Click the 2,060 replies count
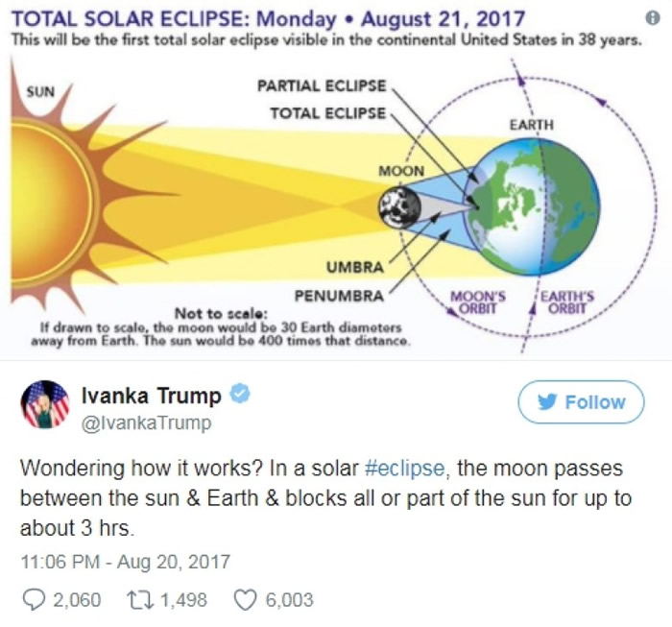The width and height of the screenshot is (672, 627). 77,600
